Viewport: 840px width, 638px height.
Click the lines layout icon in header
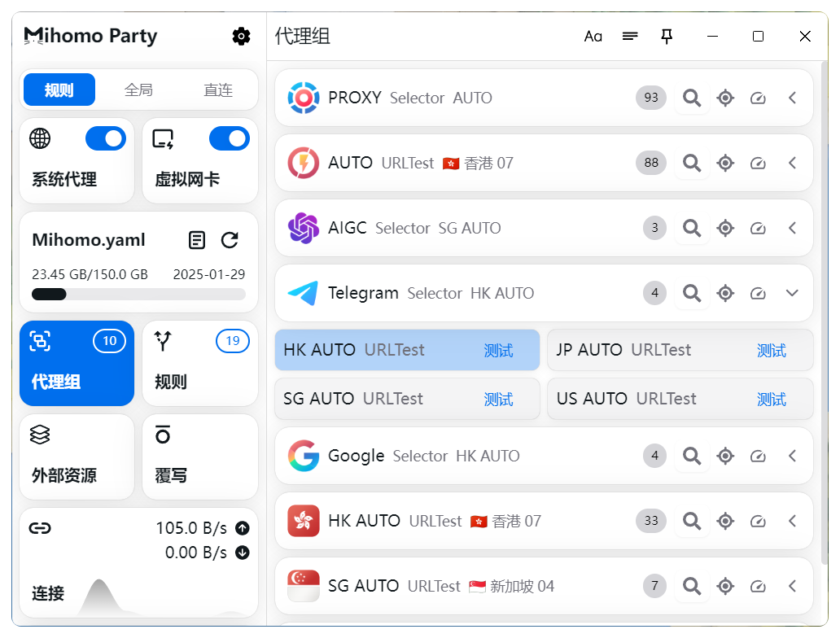pos(630,36)
